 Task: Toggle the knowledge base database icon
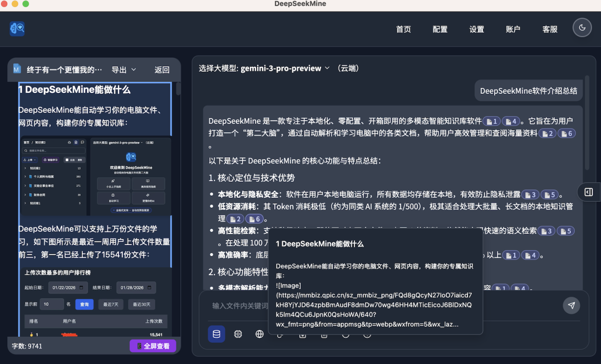[216, 334]
